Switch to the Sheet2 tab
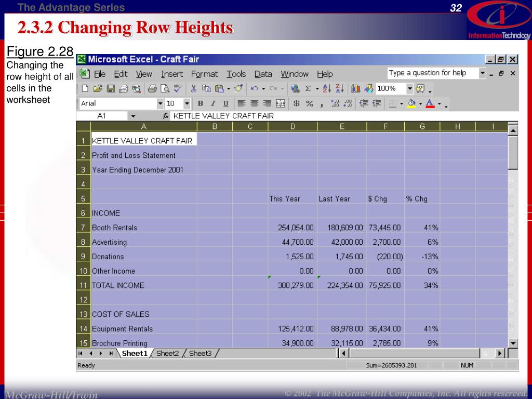Screen dimensions: 532x399 (168, 353)
